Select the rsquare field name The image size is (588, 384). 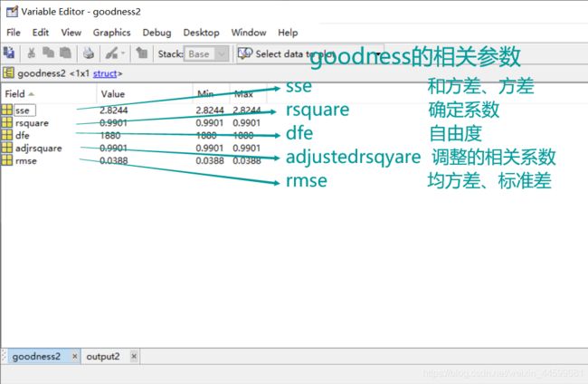[x=32, y=123]
